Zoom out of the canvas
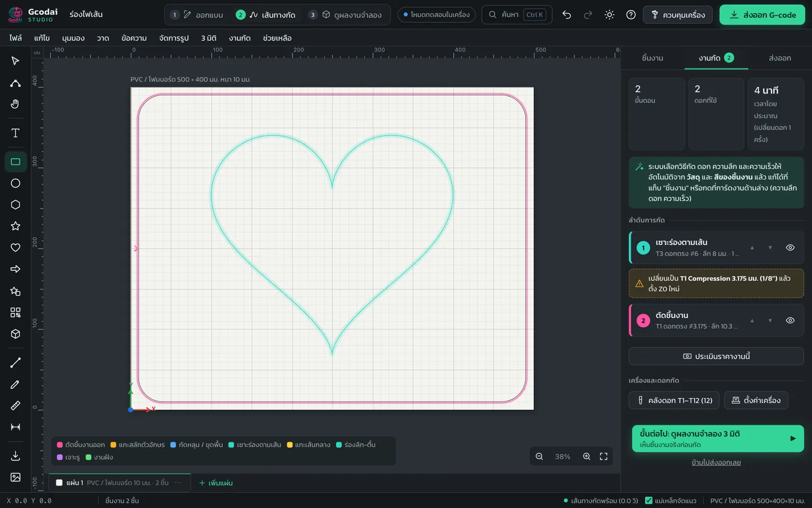The image size is (812, 508). [x=539, y=457]
